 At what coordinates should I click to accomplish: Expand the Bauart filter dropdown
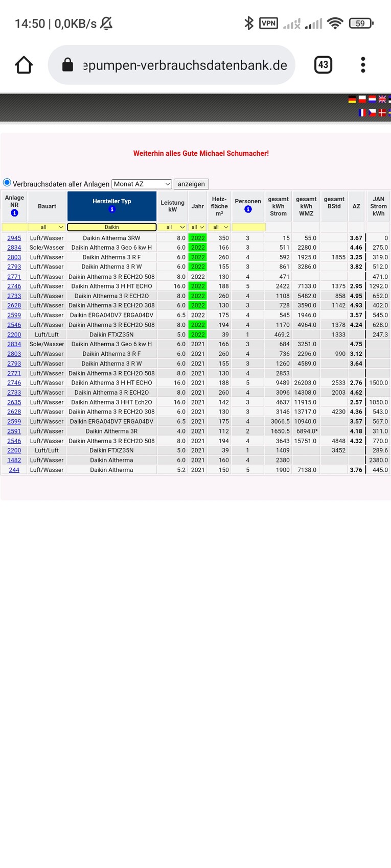coord(47,227)
